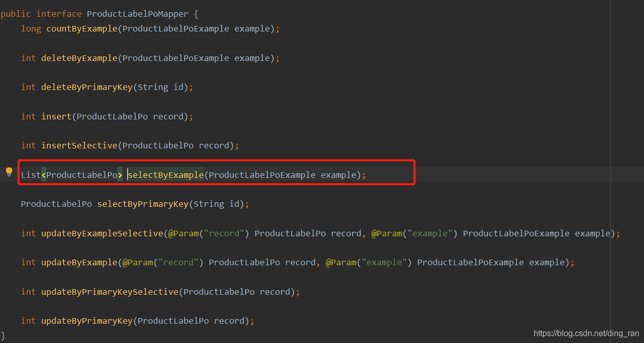644x343 pixels.
Task: Click the ProductLabelPo generic type inside List
Action: pyautogui.click(x=82, y=175)
